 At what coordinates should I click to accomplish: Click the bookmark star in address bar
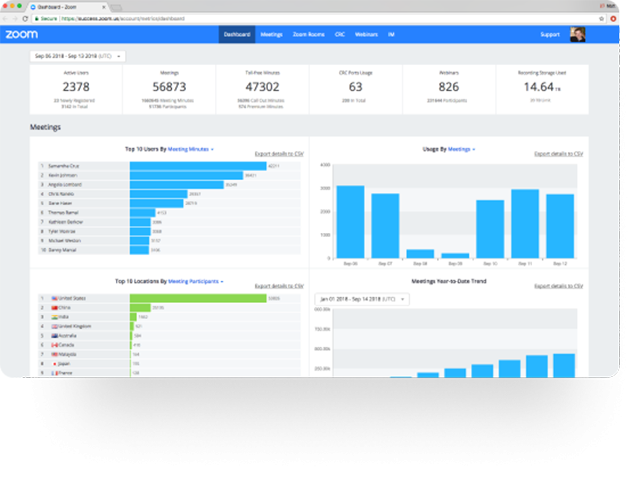(x=601, y=19)
